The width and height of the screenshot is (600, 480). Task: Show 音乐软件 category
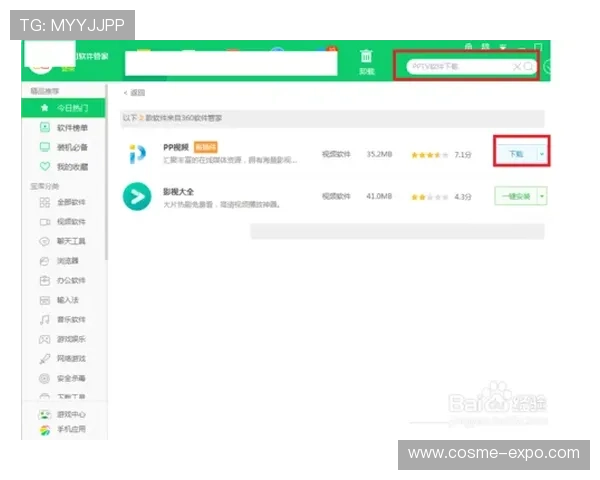tap(63, 319)
